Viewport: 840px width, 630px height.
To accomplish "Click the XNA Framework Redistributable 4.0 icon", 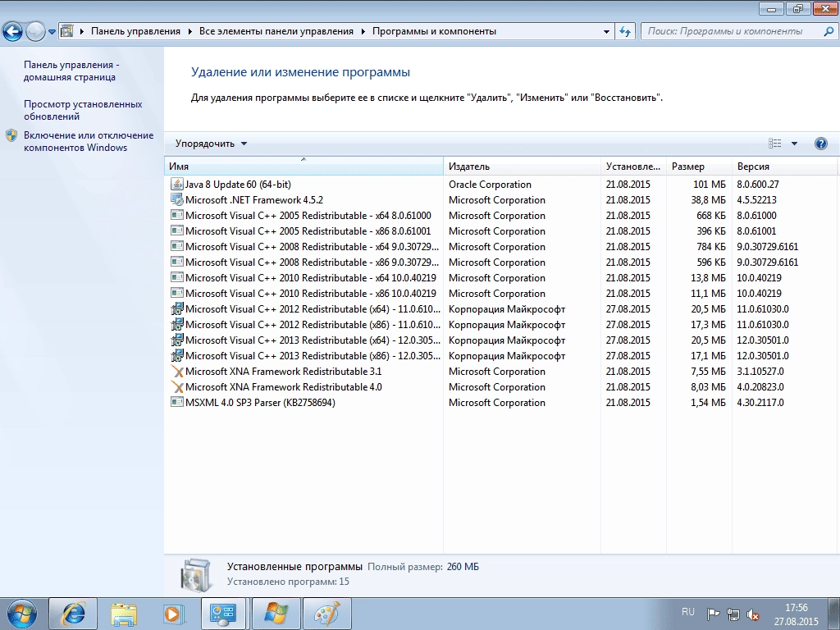I will point(177,387).
